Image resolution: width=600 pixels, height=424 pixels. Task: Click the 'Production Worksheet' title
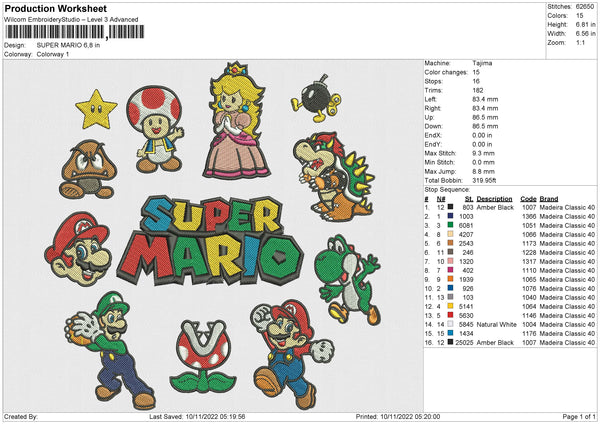55,8
